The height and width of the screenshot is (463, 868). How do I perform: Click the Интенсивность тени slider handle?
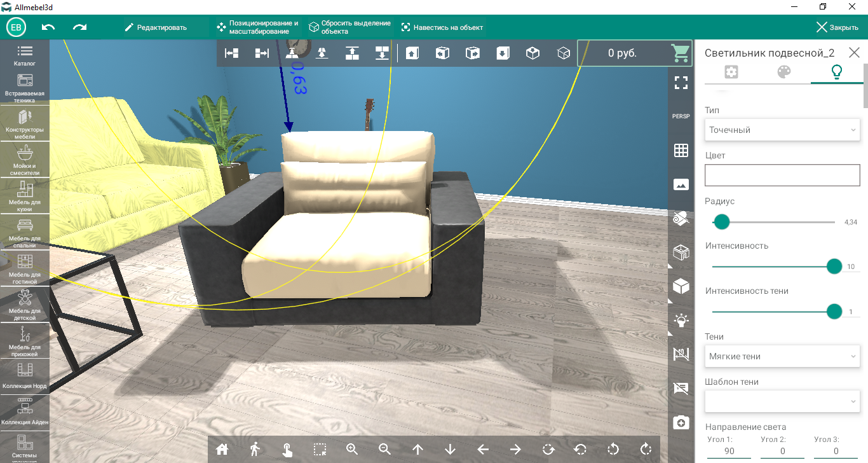point(834,312)
